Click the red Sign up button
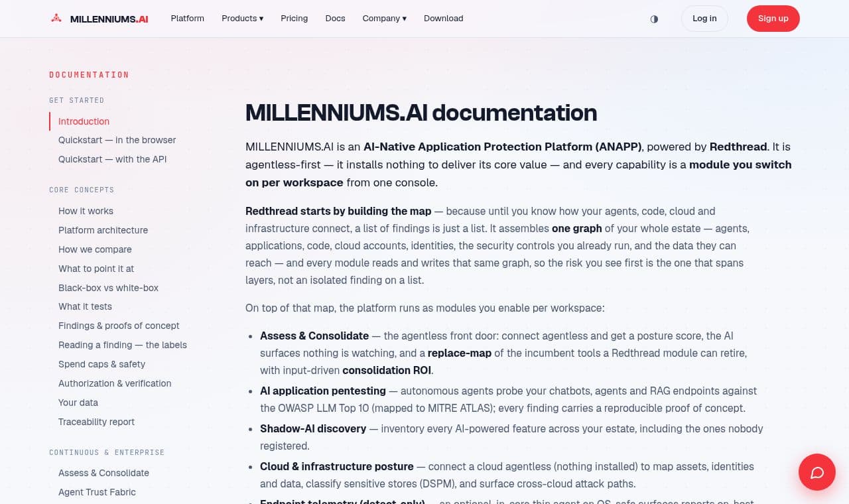This screenshot has width=849, height=504. (773, 19)
